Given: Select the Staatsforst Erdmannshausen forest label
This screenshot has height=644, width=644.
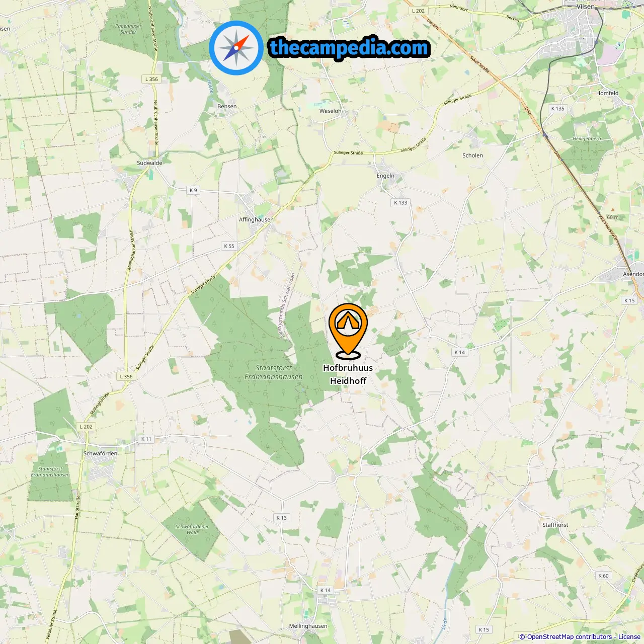Looking at the screenshot, I should tap(274, 372).
